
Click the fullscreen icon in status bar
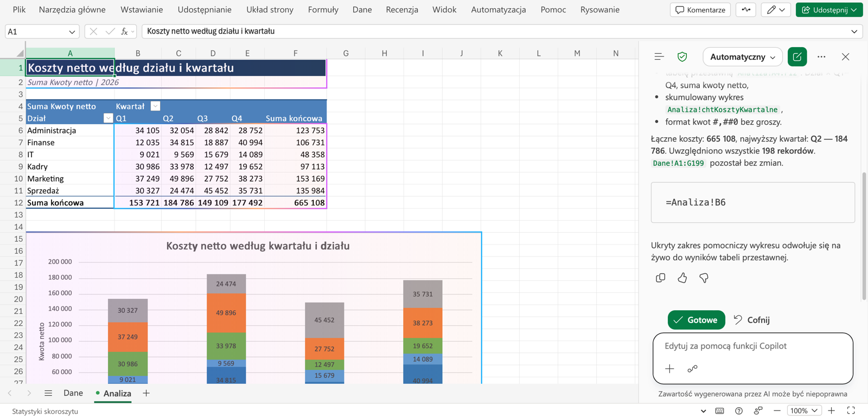coord(851,410)
